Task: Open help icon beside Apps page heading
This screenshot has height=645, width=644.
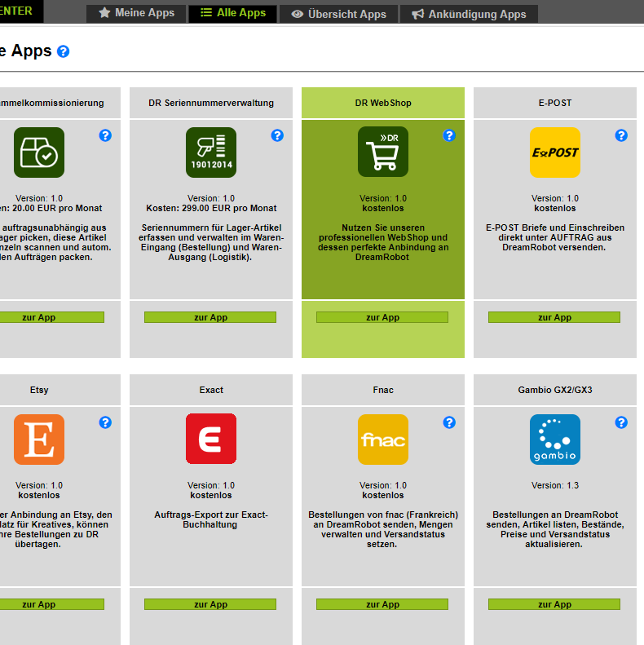Action: 63,51
